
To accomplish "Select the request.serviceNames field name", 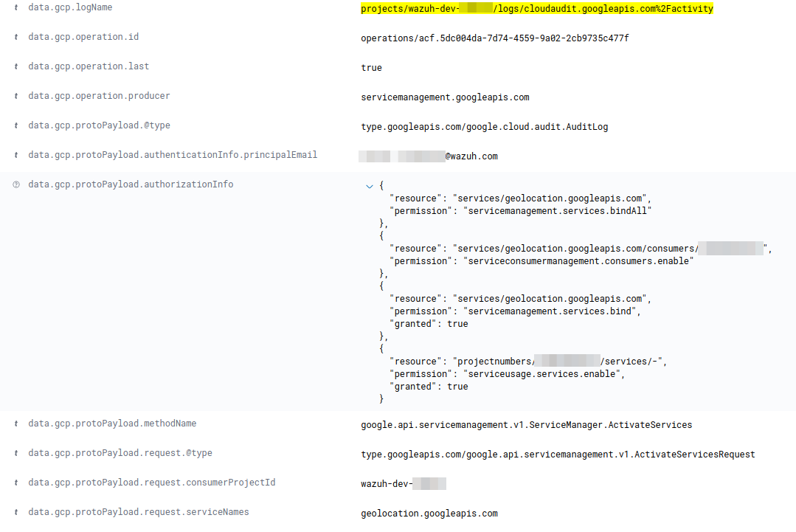I will pyautogui.click(x=139, y=512).
